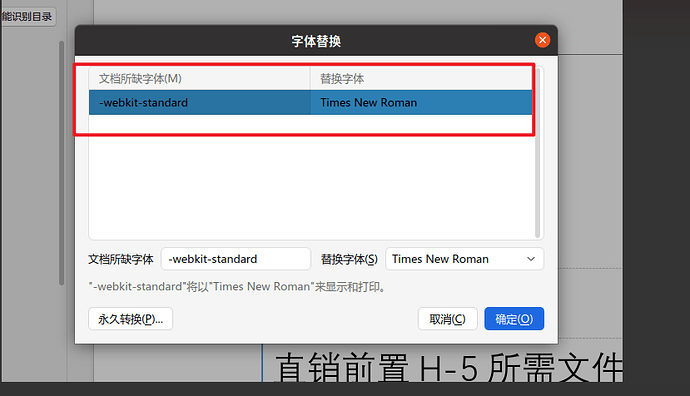Close the 字体替换 dialog
This screenshot has height=396, width=690.
click(542, 40)
